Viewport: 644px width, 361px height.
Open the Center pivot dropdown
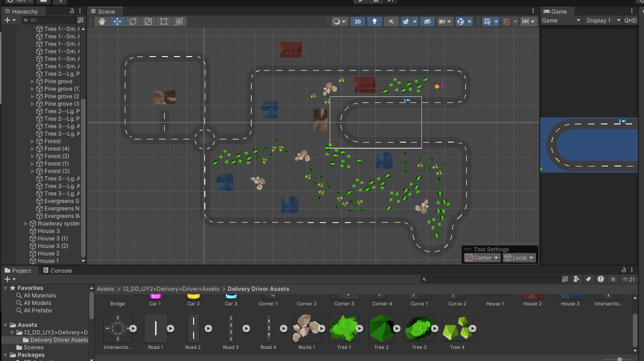tap(482, 258)
